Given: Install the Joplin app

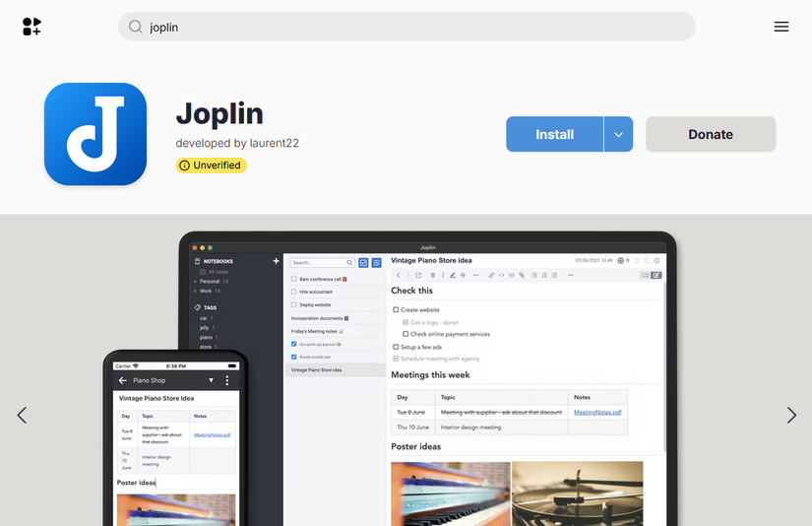Looking at the screenshot, I should pos(554,134).
